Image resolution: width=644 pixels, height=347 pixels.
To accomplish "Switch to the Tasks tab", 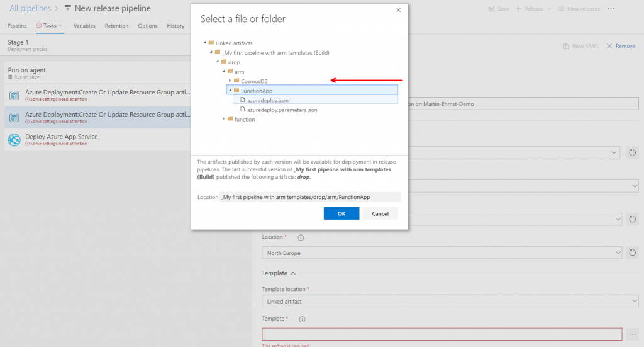I will 50,25.
